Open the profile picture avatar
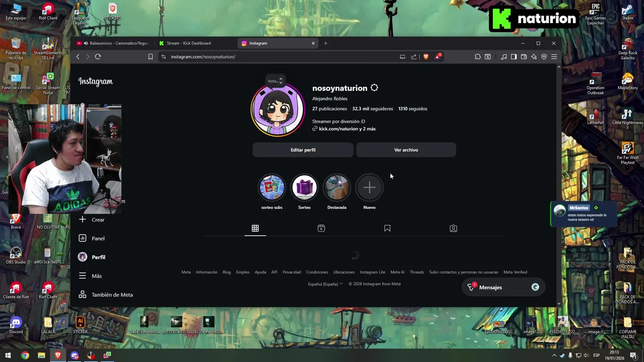This screenshot has height=362, width=644. tap(278, 110)
